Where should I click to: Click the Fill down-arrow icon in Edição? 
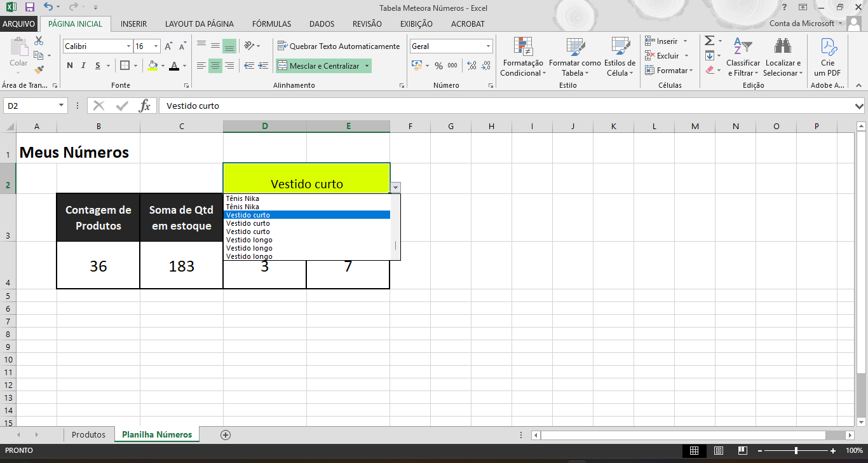coord(710,55)
